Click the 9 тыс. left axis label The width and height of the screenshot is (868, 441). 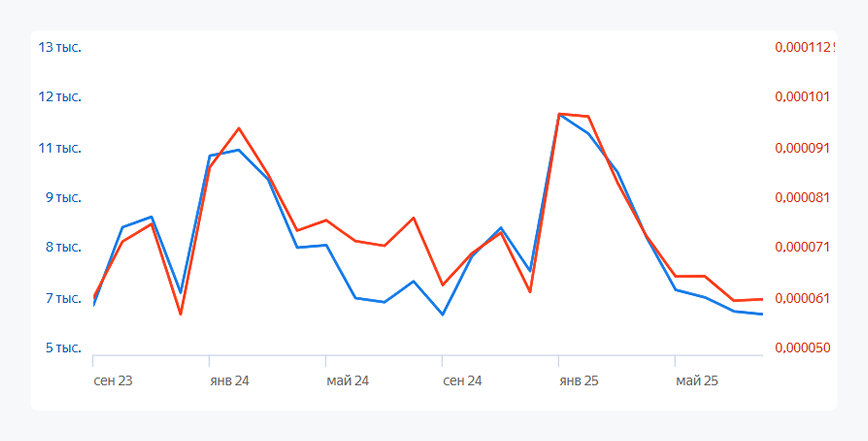point(63,197)
